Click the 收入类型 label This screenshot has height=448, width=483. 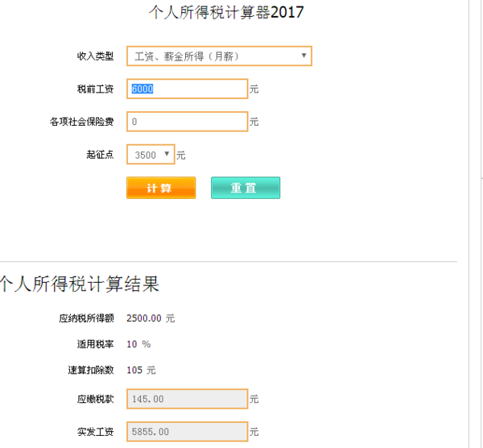click(x=94, y=56)
